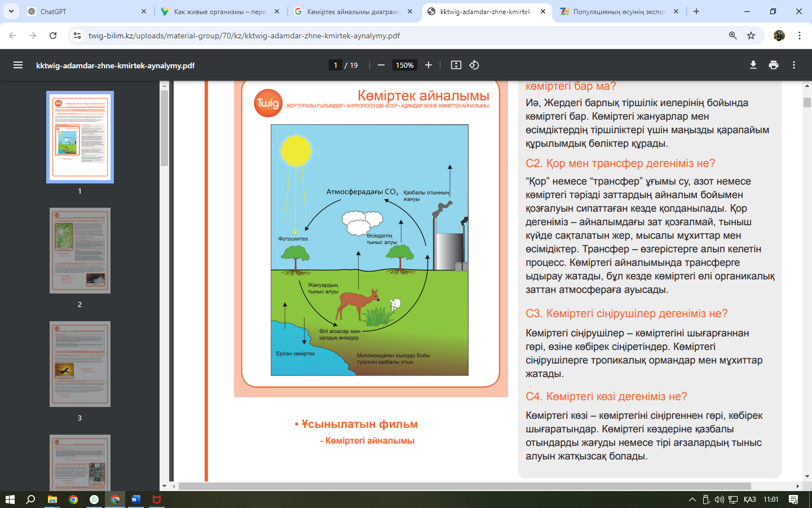Open Windows taskbar search
The height and width of the screenshot is (508, 812).
coord(30,500)
